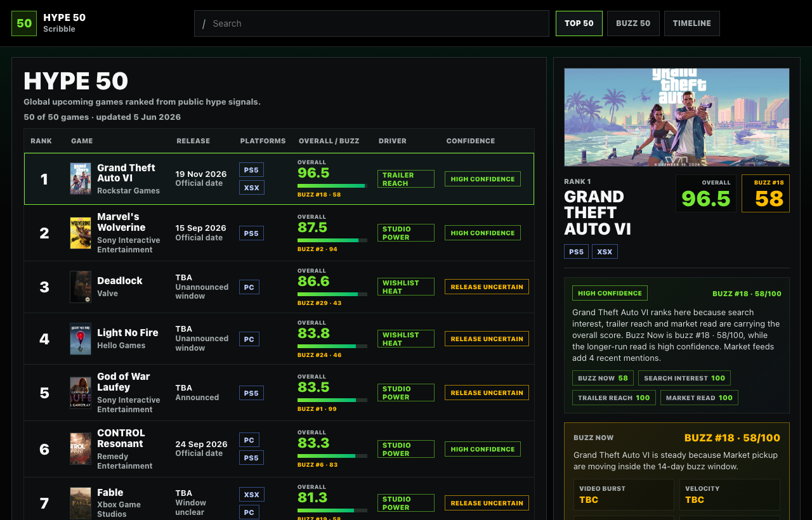Click the BUZZ NOW 58 chip
The width and height of the screenshot is (812, 520).
click(x=603, y=378)
